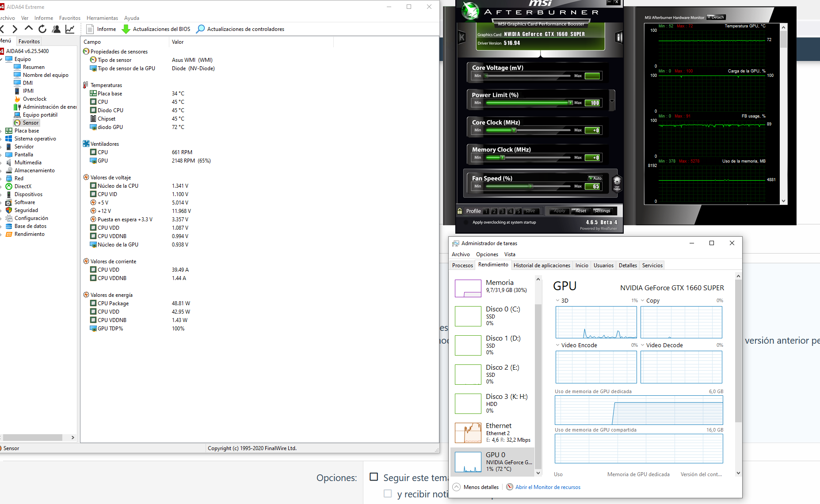Click the AIDA64 forward navigation arrow

coord(15,29)
